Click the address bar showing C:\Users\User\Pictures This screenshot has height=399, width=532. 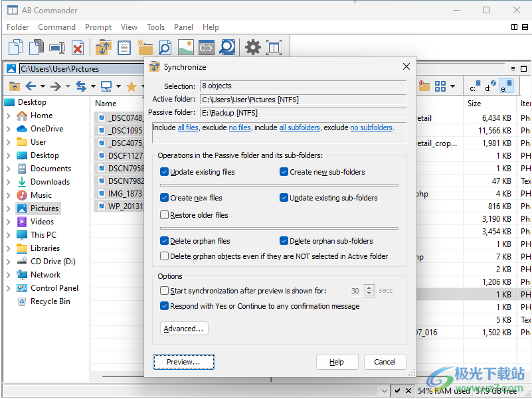(x=82, y=69)
